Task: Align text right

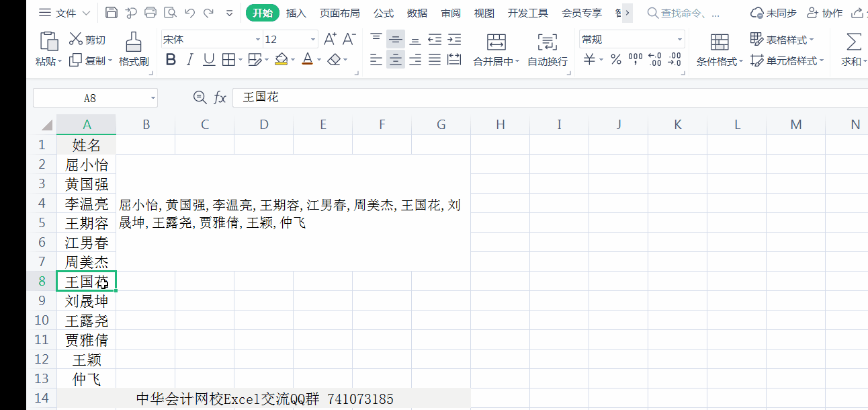Action: click(415, 60)
